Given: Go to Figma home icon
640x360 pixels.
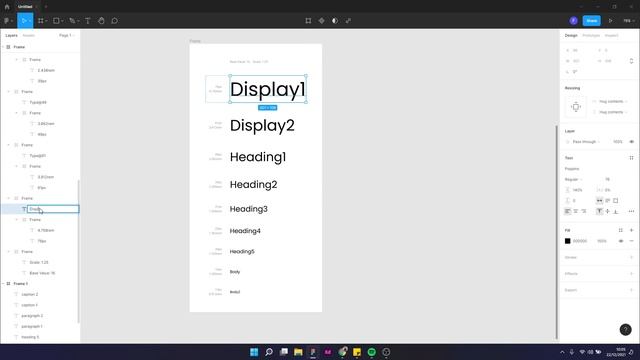Looking at the screenshot, I should click(7, 7).
